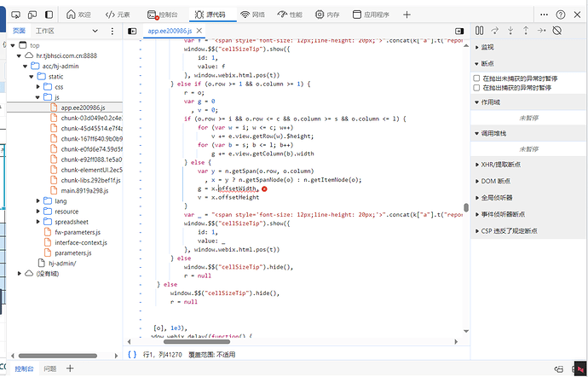Click the deactivate breakpoints icon
588x377 pixels.
(x=556, y=31)
